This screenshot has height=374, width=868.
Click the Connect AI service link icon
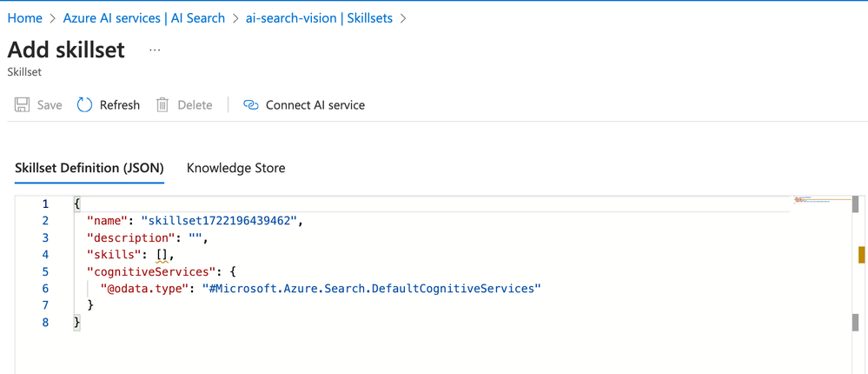pyautogui.click(x=251, y=105)
